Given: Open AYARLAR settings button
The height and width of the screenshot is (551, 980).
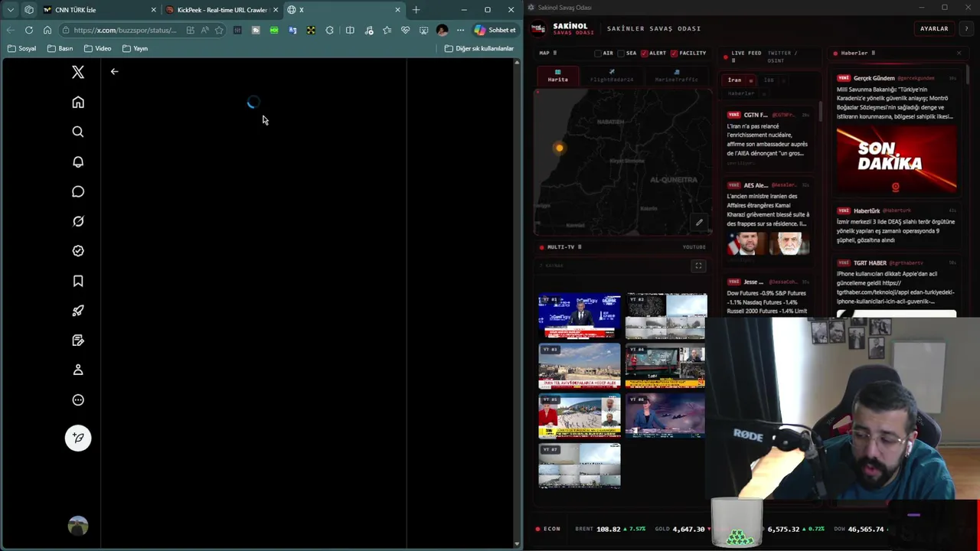Looking at the screenshot, I should [x=934, y=28].
